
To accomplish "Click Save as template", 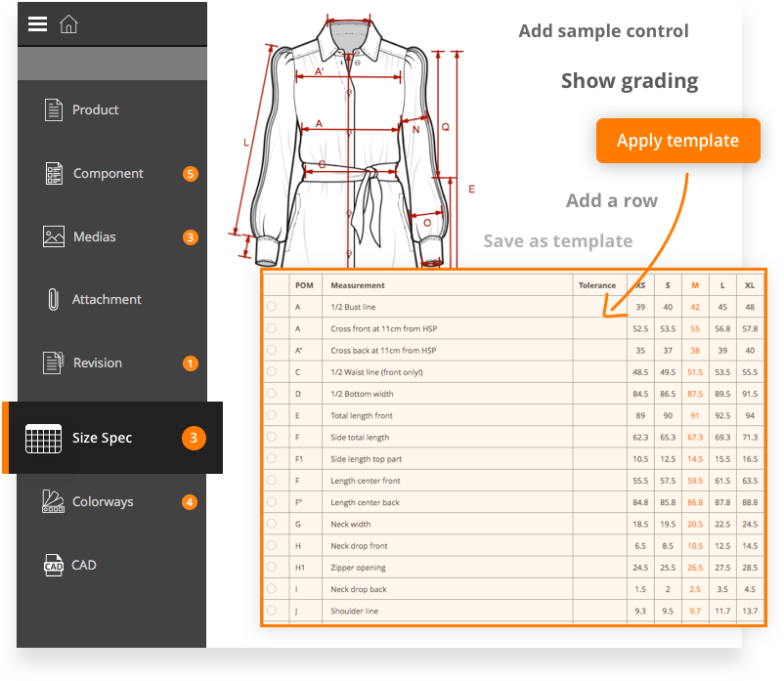I will 558,241.
